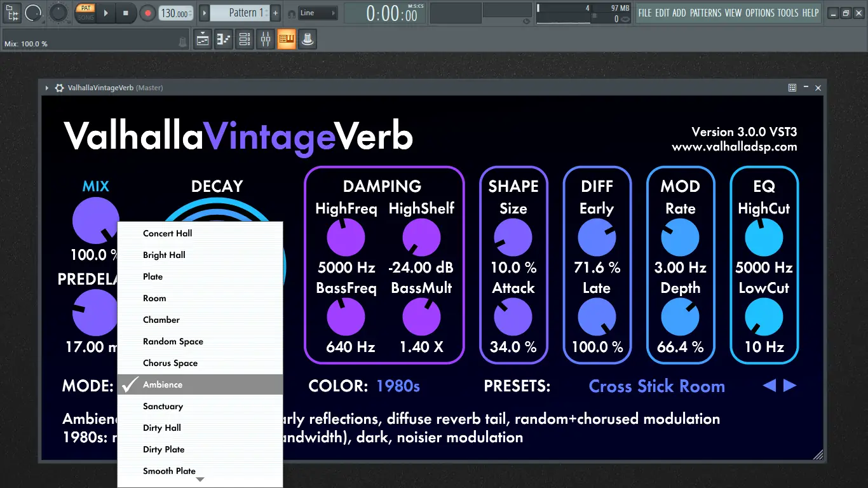Select Bright Hall from the mode list
This screenshot has width=868, height=488.
point(200,255)
